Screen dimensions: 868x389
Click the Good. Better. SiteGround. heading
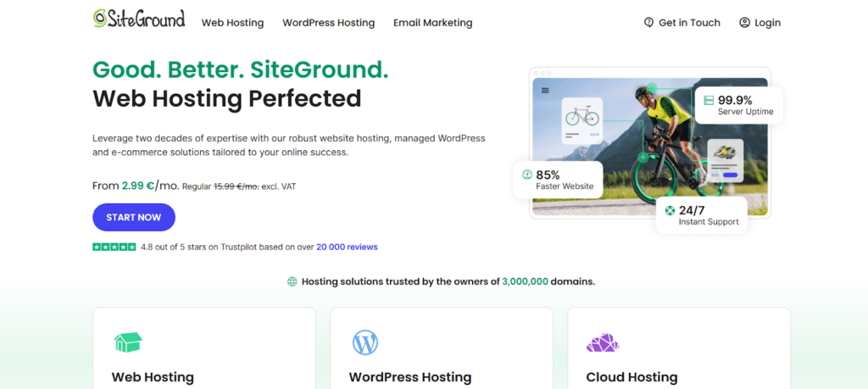(240, 70)
